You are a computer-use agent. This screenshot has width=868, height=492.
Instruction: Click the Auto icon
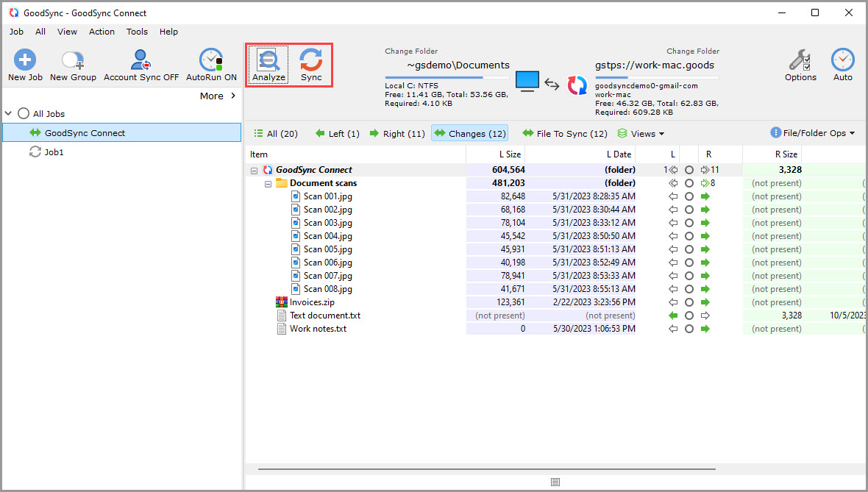coord(842,63)
